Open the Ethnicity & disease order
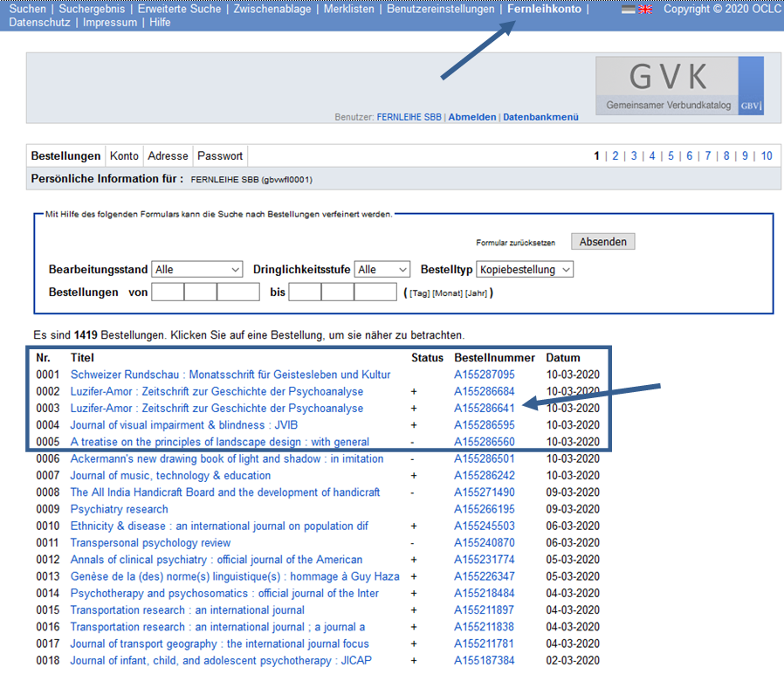The width and height of the screenshot is (784, 688). [219, 526]
